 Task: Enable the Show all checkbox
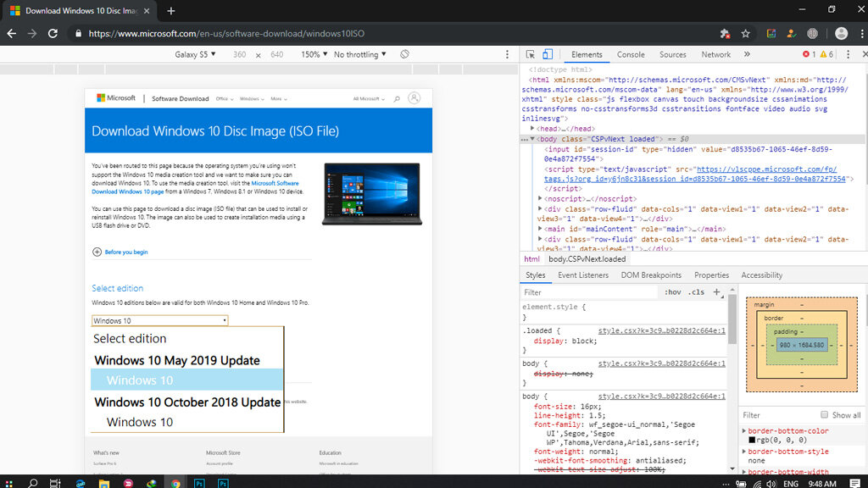(x=824, y=415)
